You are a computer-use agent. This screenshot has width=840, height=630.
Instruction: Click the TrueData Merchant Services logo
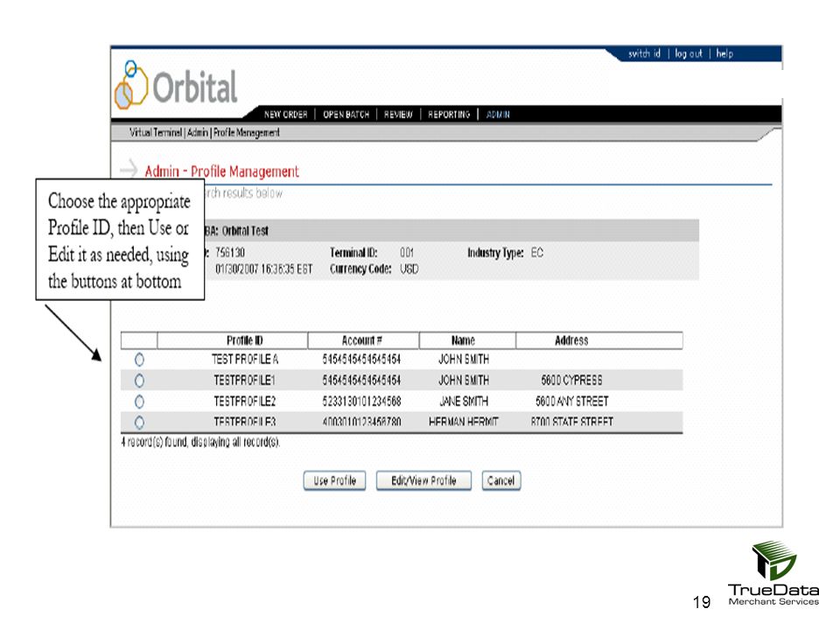coord(773,573)
